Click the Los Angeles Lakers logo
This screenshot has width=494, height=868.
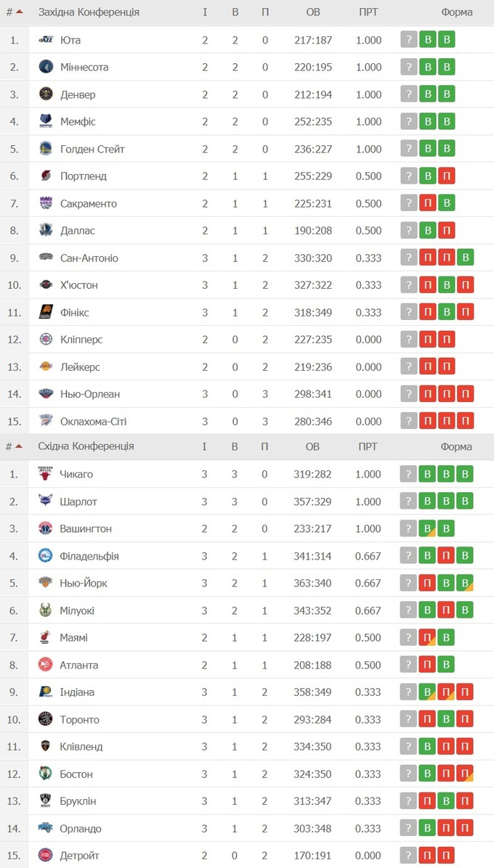46,367
